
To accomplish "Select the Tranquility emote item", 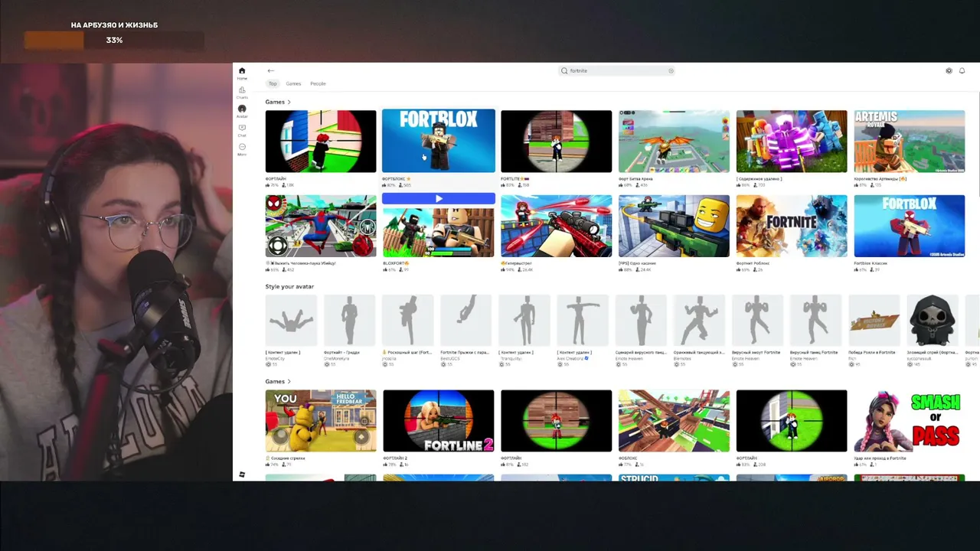I will click(524, 321).
